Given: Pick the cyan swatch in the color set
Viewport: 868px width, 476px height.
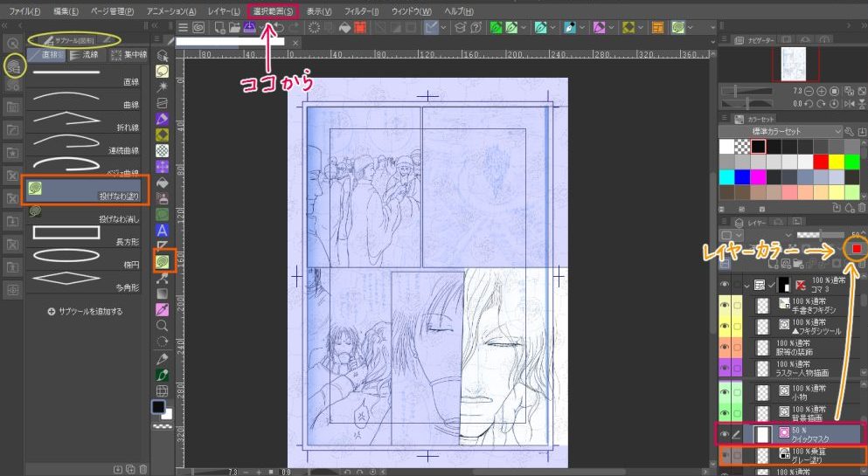Looking at the screenshot, I should (x=727, y=177).
